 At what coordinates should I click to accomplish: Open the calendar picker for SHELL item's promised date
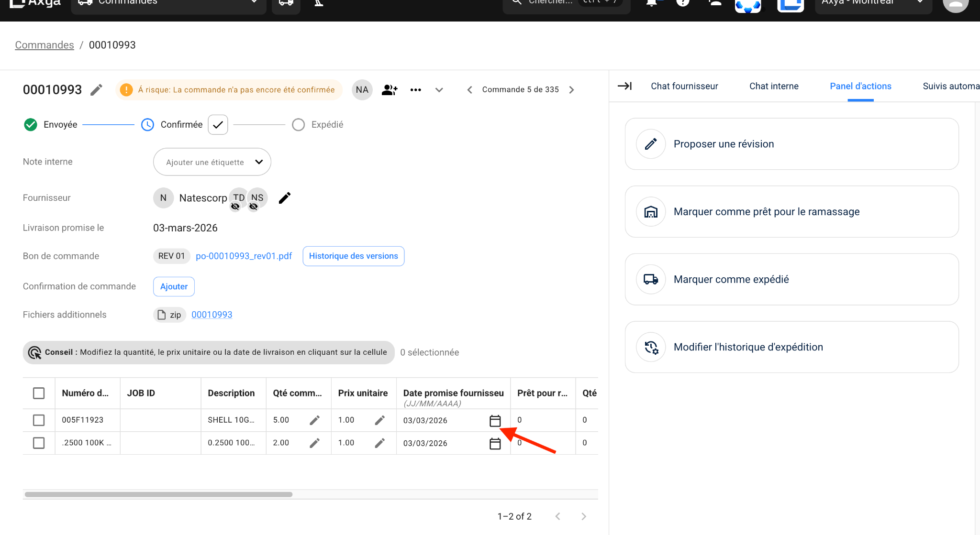point(495,420)
